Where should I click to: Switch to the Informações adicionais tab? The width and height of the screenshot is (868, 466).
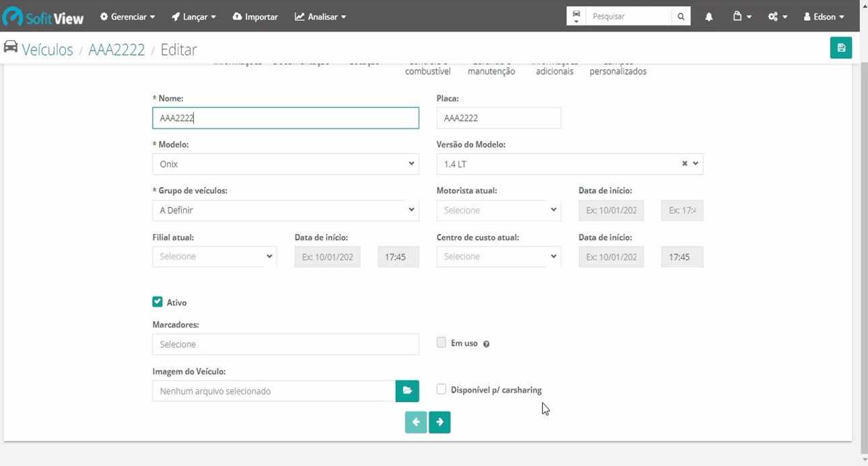click(x=554, y=68)
